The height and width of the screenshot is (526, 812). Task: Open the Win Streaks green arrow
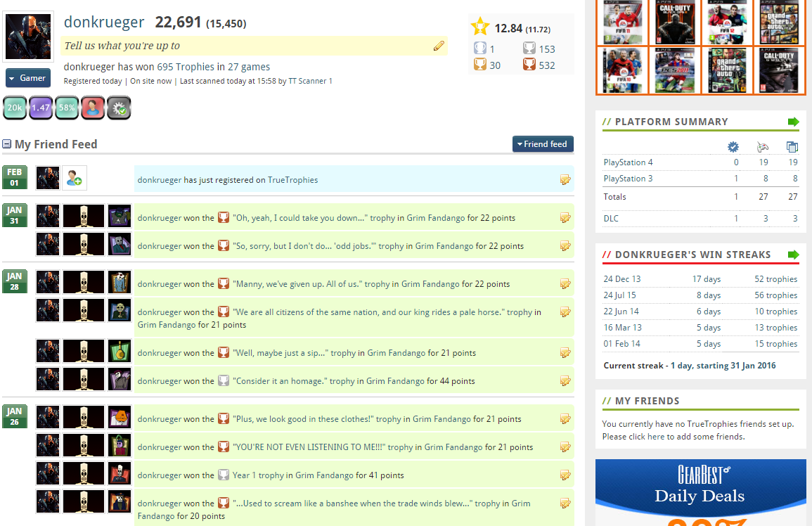click(x=793, y=255)
